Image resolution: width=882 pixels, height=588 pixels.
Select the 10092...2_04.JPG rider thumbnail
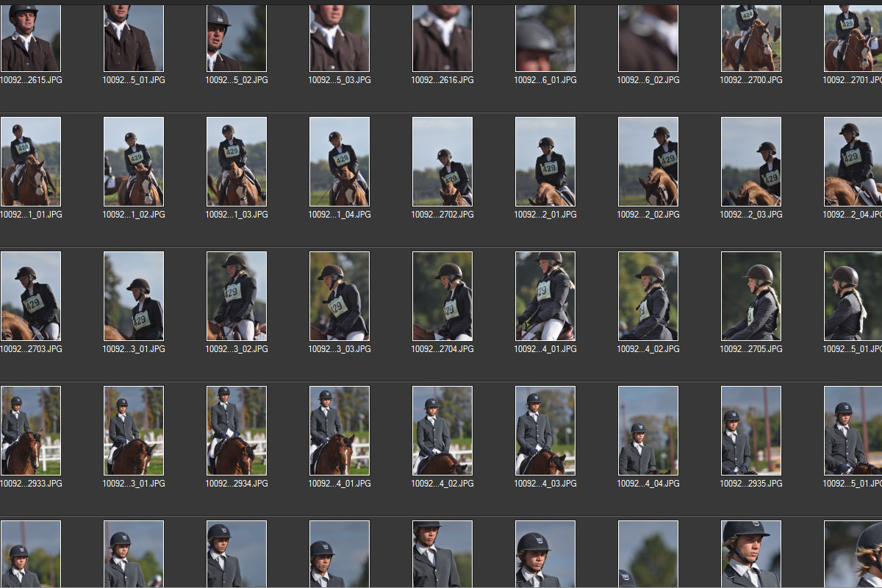pos(853,162)
